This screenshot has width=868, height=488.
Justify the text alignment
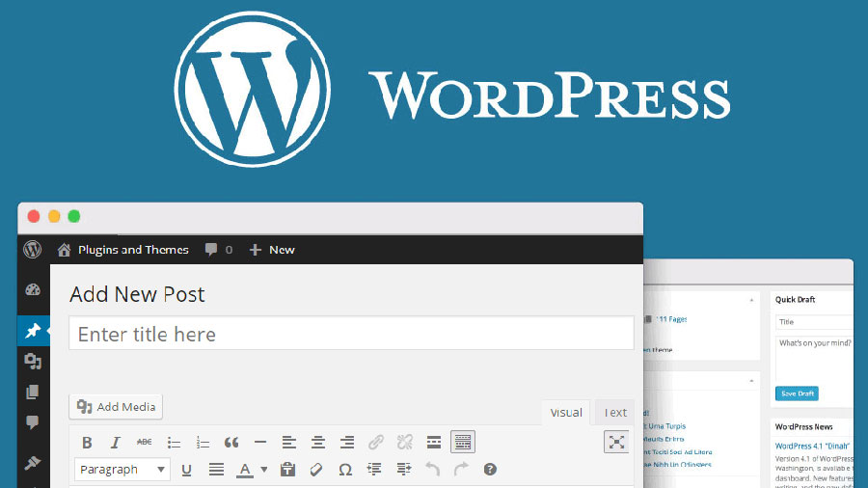tap(216, 470)
